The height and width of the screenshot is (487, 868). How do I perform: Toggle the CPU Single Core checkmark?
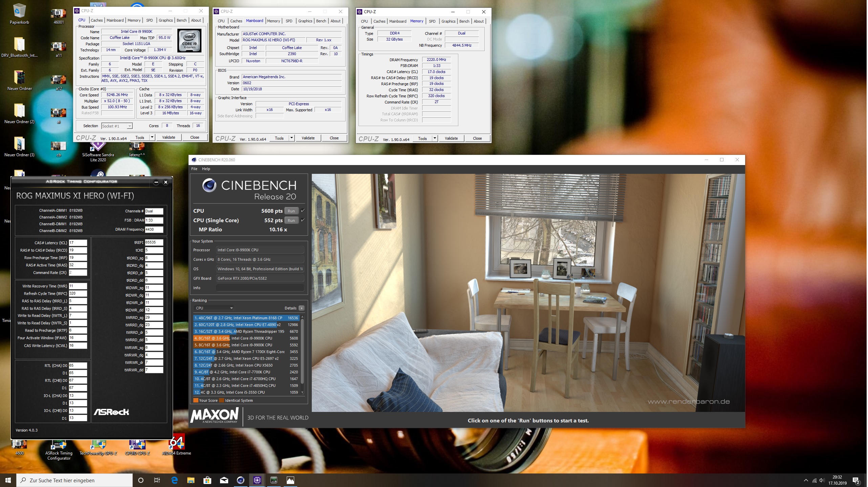pyautogui.click(x=303, y=220)
